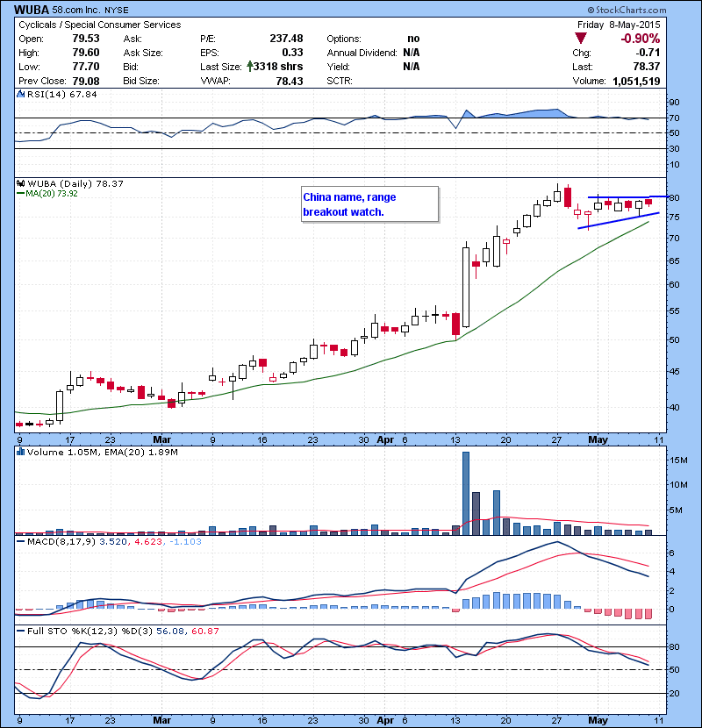Screen dimensions: 702x728
Task: Click the Volume 1.05M, EMA(20) 1.89M label
Action: [102, 452]
